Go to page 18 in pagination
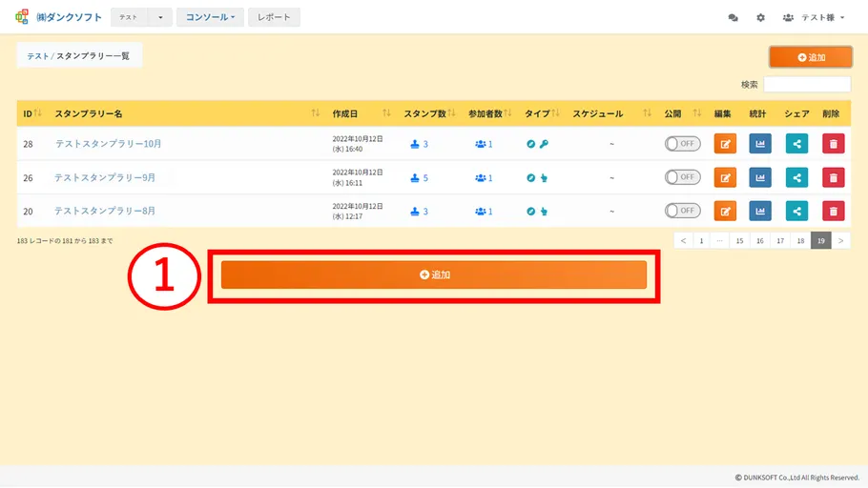This screenshot has width=868, height=488. click(800, 241)
